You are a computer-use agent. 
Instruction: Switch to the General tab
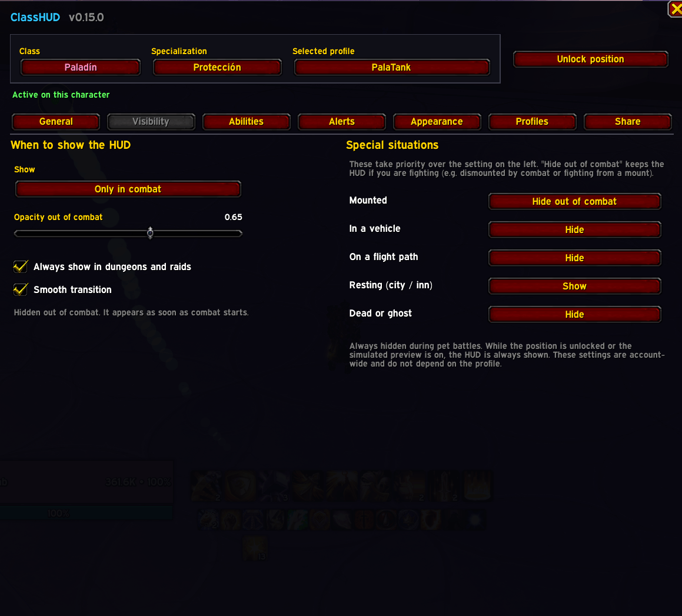coord(56,122)
